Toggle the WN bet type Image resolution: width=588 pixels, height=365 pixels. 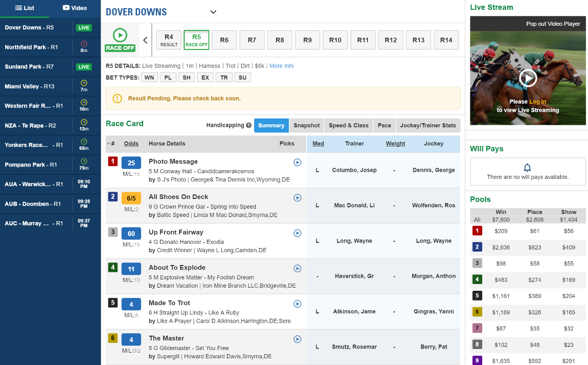149,77
